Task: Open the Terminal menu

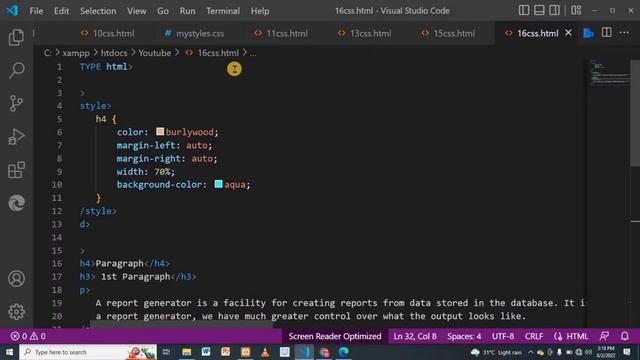Action: [x=223, y=11]
